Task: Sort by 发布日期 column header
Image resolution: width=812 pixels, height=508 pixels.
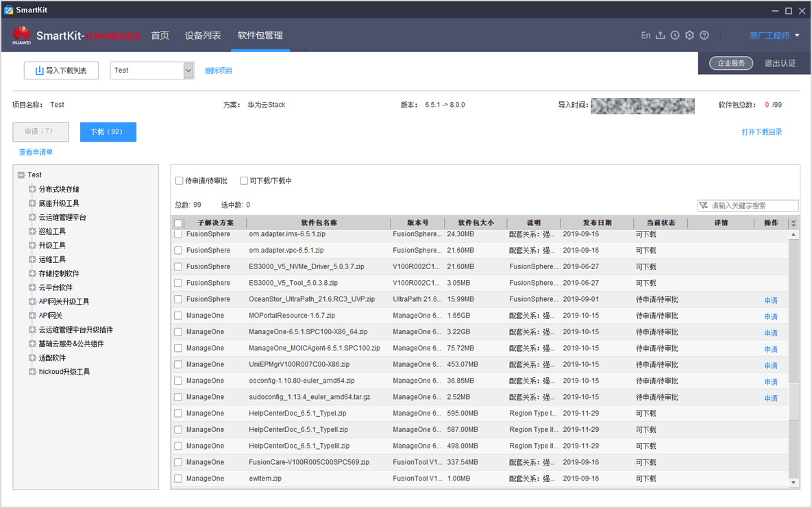Action: [597, 223]
